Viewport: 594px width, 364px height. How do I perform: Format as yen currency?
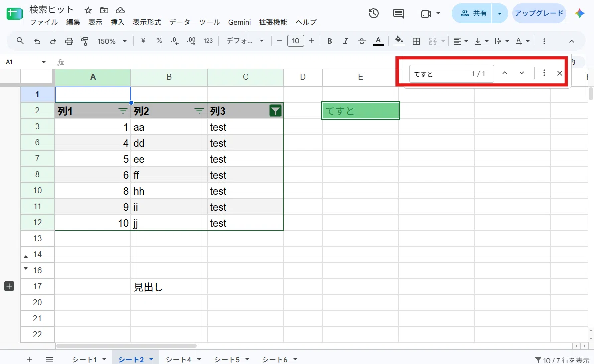coord(143,41)
